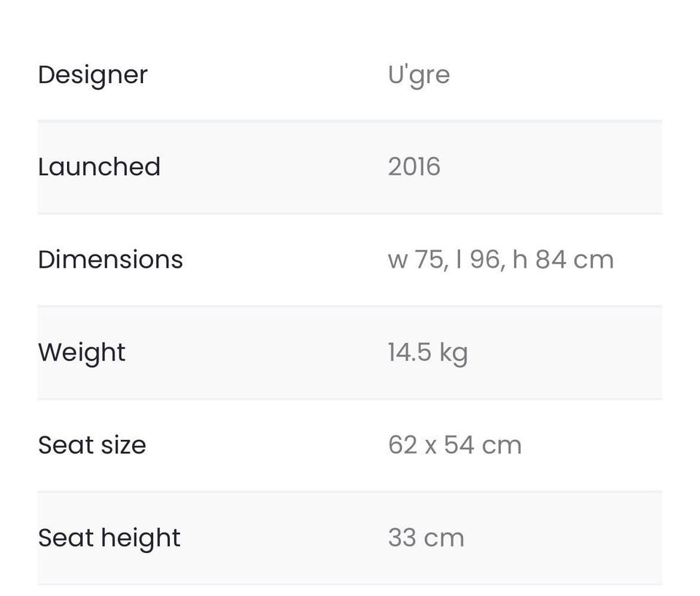Select the 62 seat size number
Viewport: 700px width, 596px height.
pyautogui.click(x=402, y=445)
